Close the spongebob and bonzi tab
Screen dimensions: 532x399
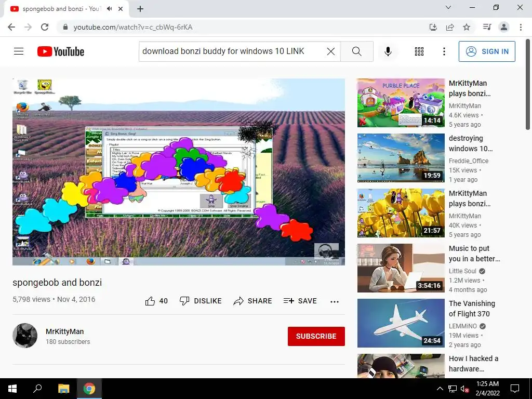click(121, 9)
